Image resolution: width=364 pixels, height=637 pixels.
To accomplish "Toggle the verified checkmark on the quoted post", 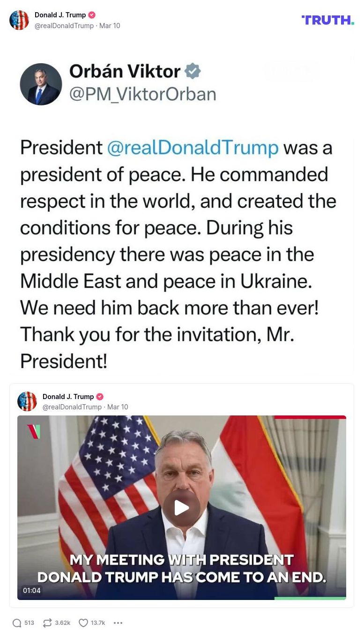I will (x=100, y=397).
